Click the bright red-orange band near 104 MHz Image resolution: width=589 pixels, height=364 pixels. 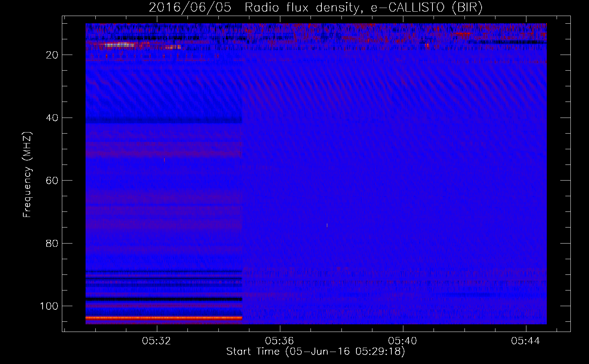164,318
